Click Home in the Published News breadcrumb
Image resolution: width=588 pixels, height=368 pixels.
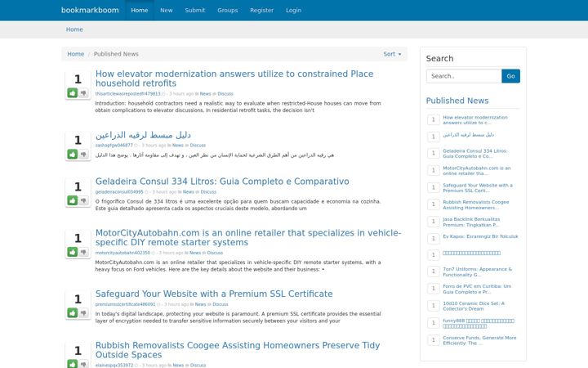75,54
